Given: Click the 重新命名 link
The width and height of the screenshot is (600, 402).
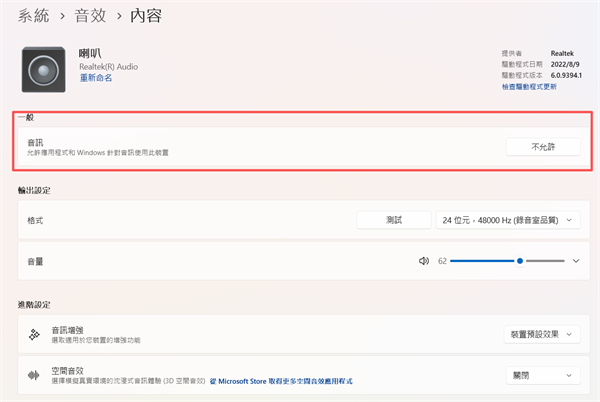Looking at the screenshot, I should (x=96, y=78).
